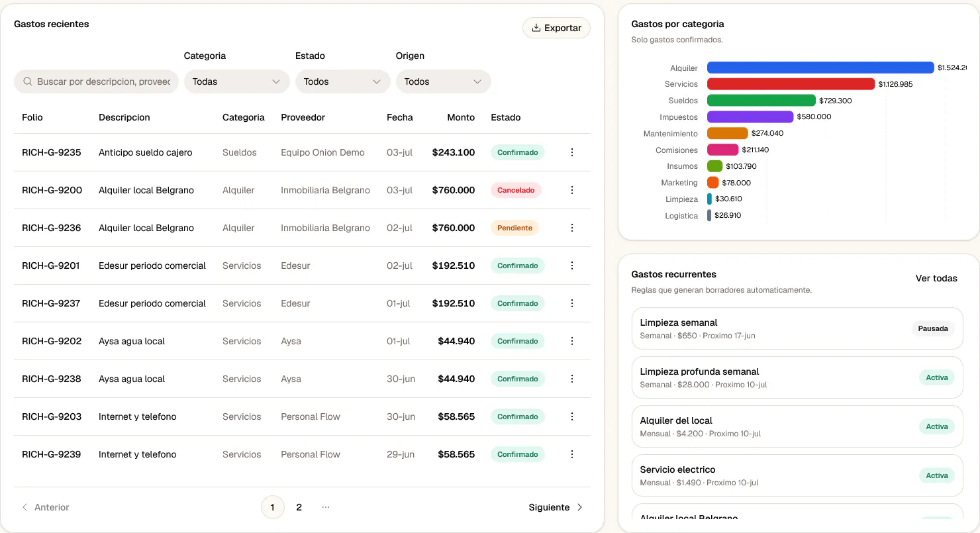
Task: Click the Servicios red chart bar
Action: tap(791, 84)
